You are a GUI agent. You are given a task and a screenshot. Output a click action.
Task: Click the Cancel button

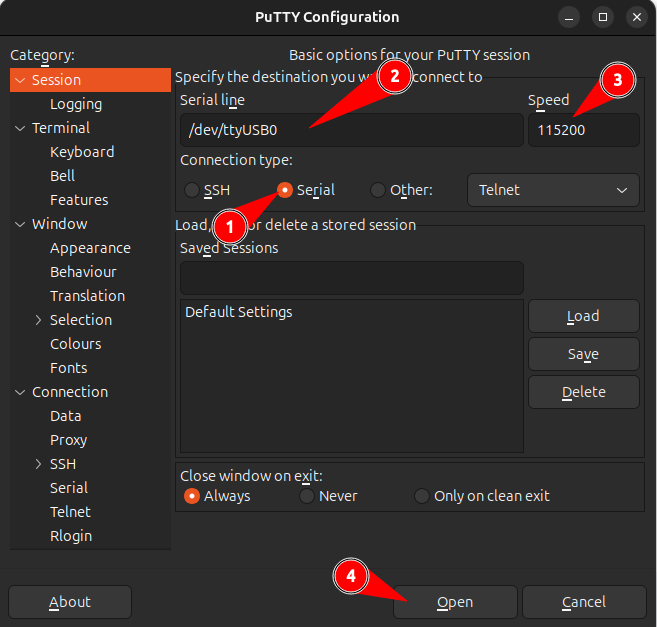tap(584, 602)
